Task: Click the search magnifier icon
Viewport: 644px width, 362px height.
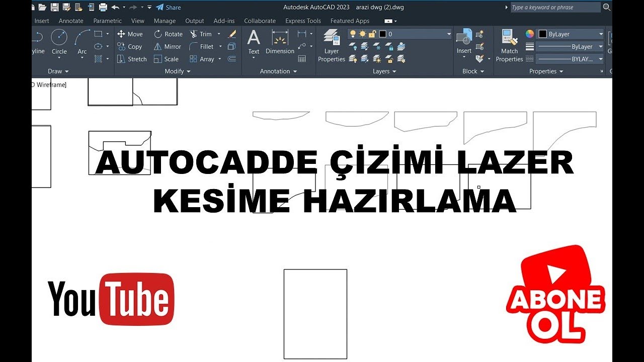Action: click(x=606, y=7)
